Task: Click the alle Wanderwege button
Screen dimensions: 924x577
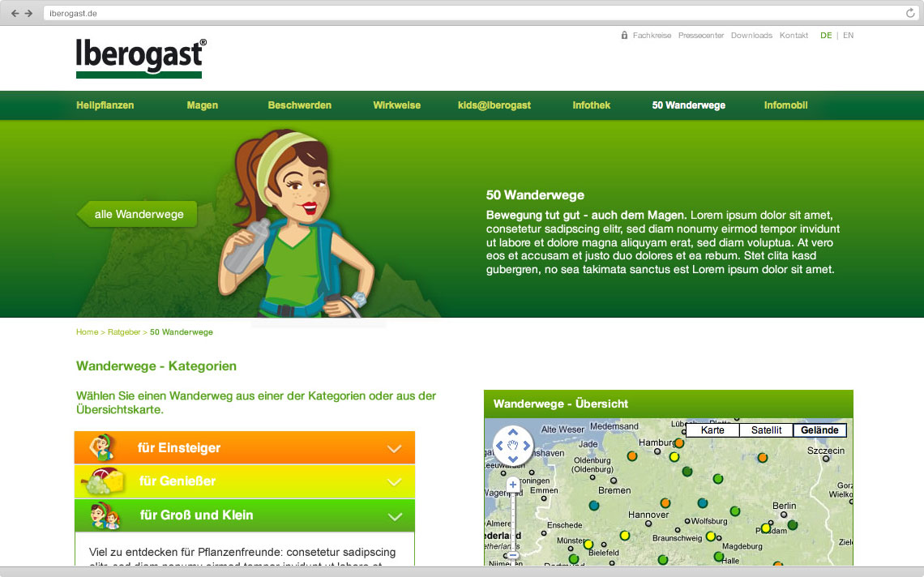Action: tap(137, 214)
